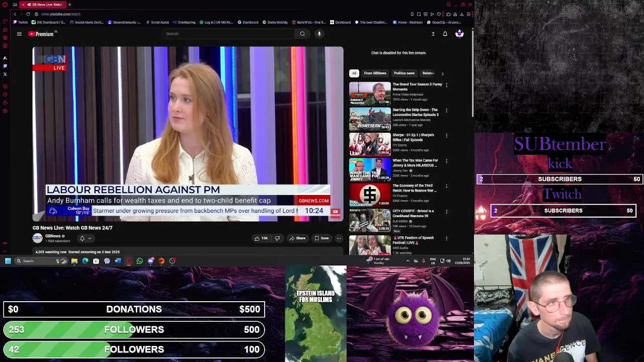Open options menu for Starting the Strip Down
Screen dimensions: 644x362
pos(446,110)
